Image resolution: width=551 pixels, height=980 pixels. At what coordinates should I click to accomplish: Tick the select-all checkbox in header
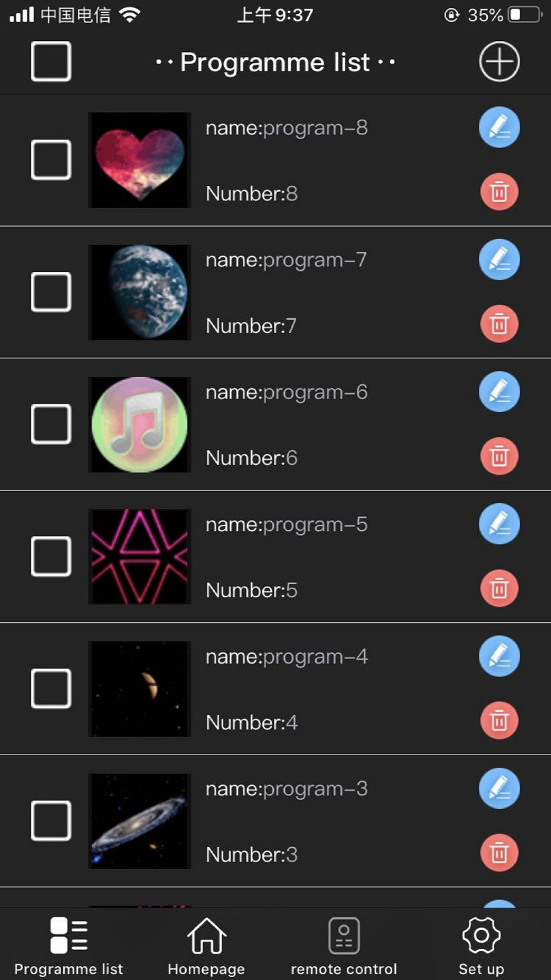51,61
